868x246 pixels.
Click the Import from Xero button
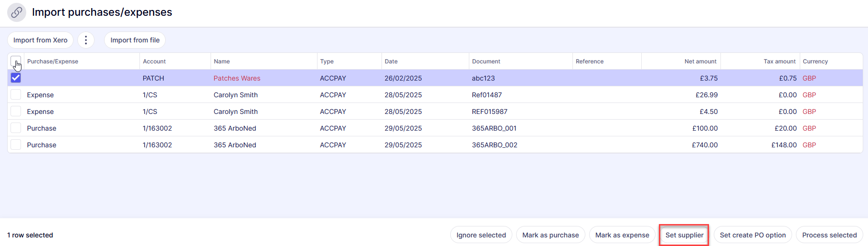pos(41,40)
